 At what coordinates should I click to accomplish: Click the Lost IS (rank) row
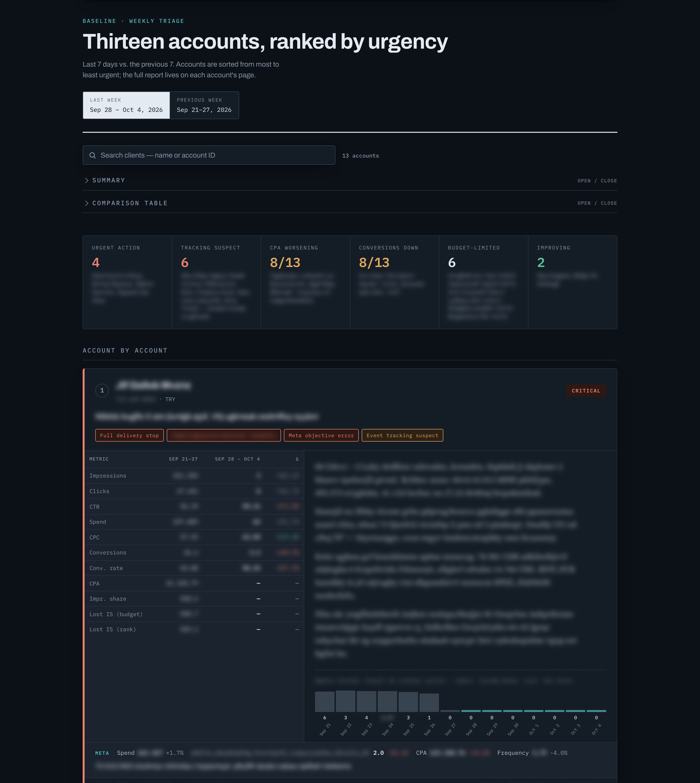tap(194, 630)
